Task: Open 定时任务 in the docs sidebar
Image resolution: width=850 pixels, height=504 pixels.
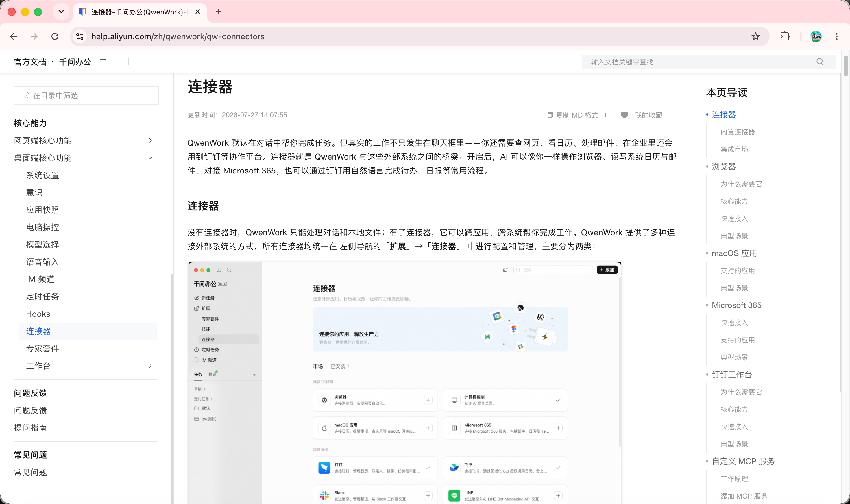Action: 42,297
